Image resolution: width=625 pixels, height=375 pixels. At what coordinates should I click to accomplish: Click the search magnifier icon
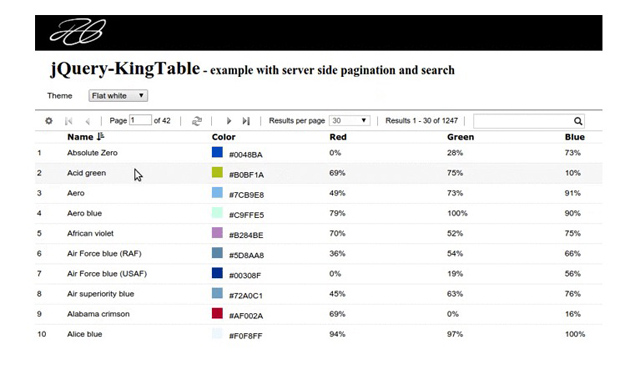(x=578, y=121)
